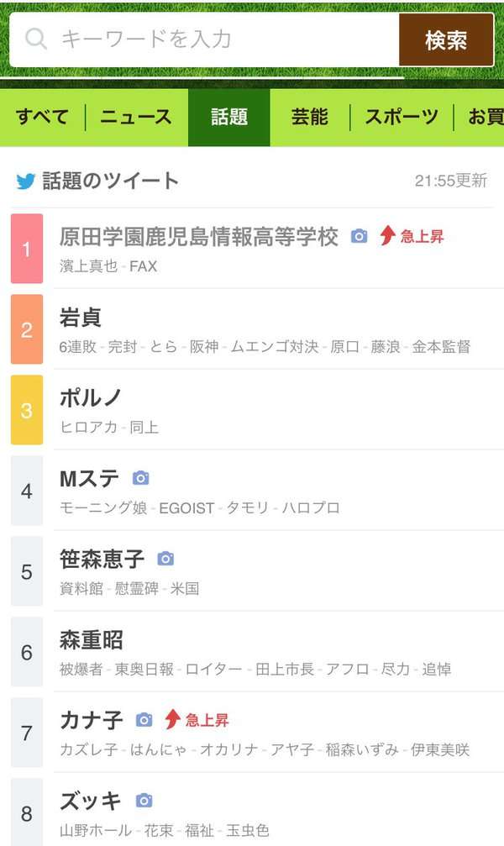Open the trending topic 森重昭
Viewport: 504px width, 846px height.
92,640
